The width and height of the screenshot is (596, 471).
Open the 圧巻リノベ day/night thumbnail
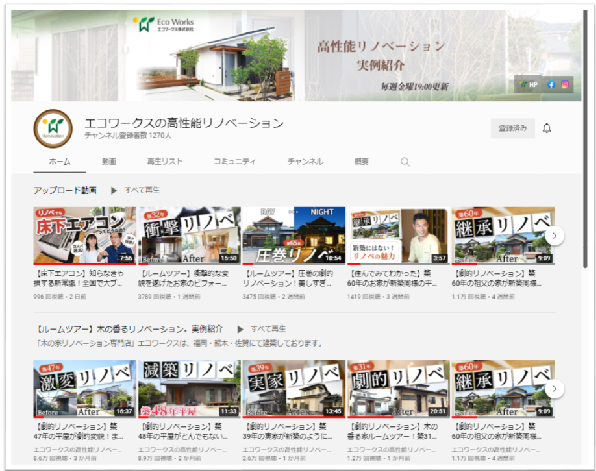click(x=294, y=235)
